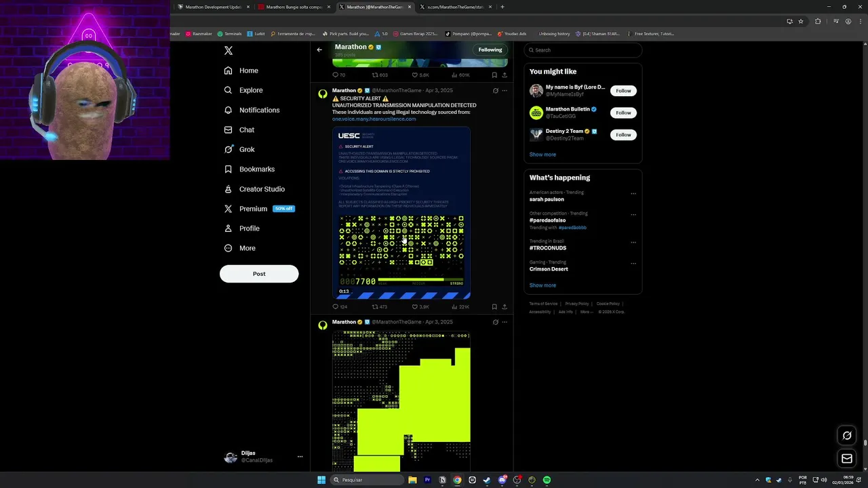
Task: Switch to Marathon: Bungie solta tab
Action: (x=294, y=7)
